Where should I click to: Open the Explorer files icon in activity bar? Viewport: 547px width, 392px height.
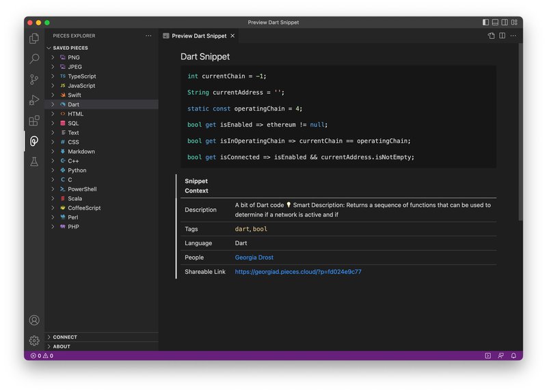(34, 38)
